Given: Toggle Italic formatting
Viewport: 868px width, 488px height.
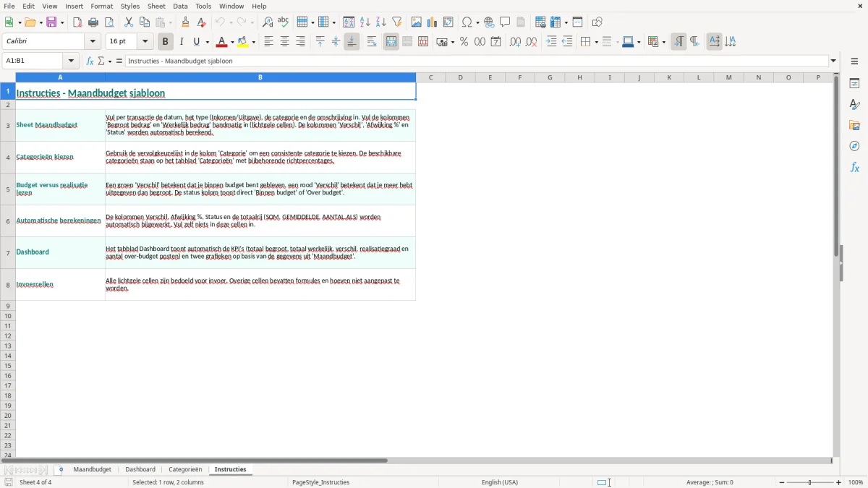Looking at the screenshot, I should click(x=182, y=42).
